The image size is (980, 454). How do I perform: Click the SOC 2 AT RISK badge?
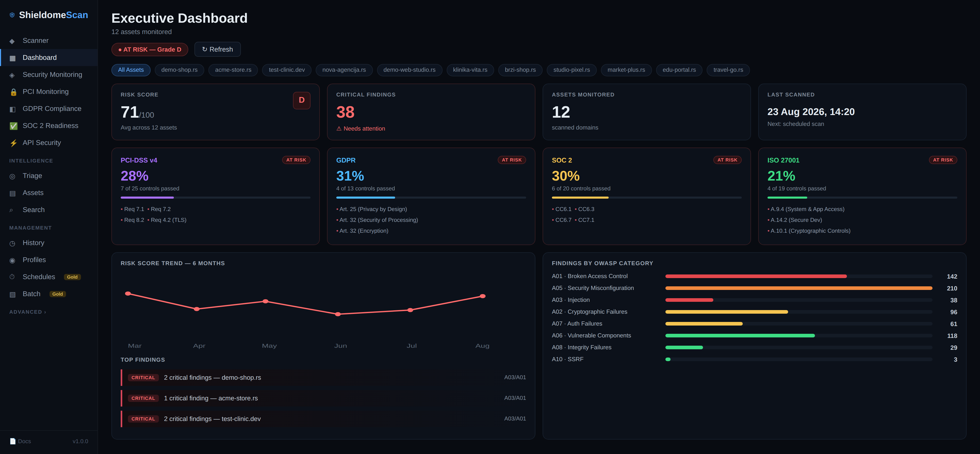(727, 160)
